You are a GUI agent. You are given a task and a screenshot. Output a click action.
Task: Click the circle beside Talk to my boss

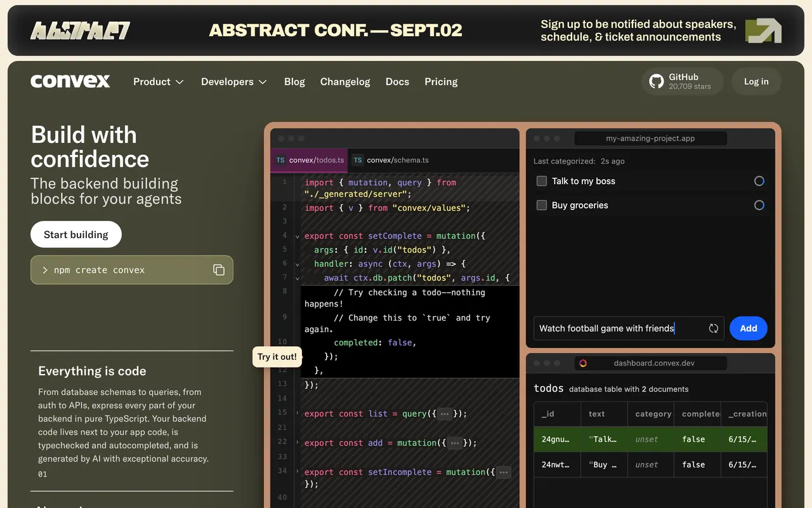(759, 181)
